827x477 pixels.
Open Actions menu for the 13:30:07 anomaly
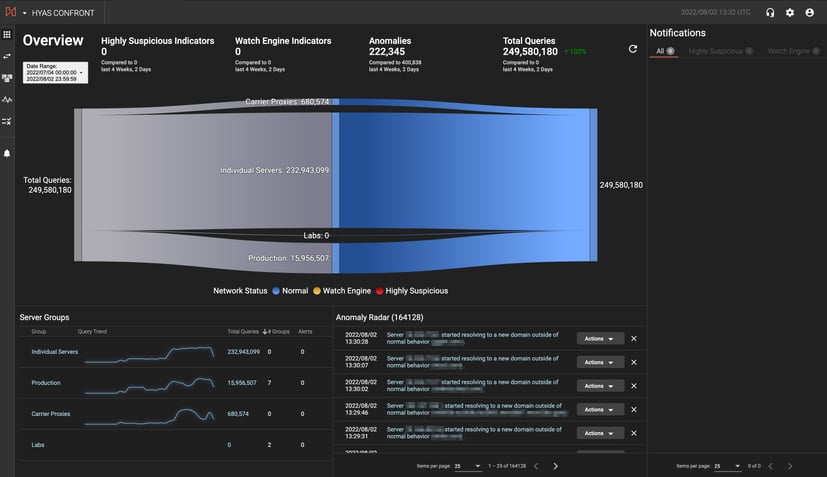tap(600, 362)
